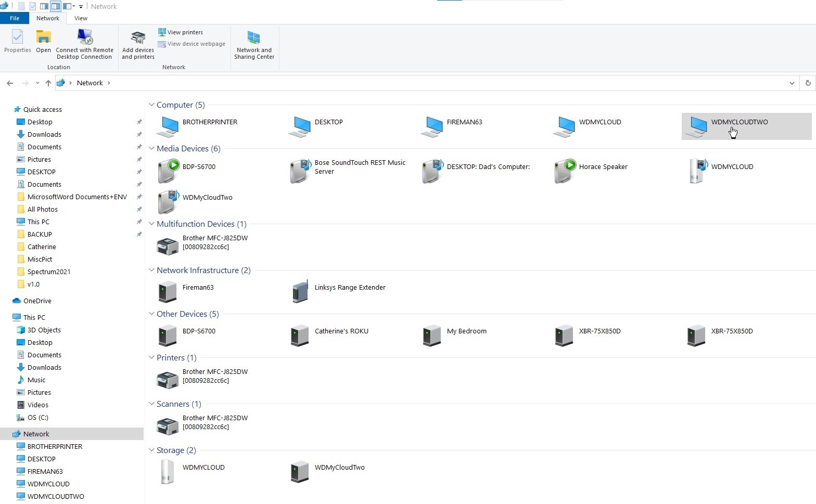Click Add devices and printers

point(138,44)
